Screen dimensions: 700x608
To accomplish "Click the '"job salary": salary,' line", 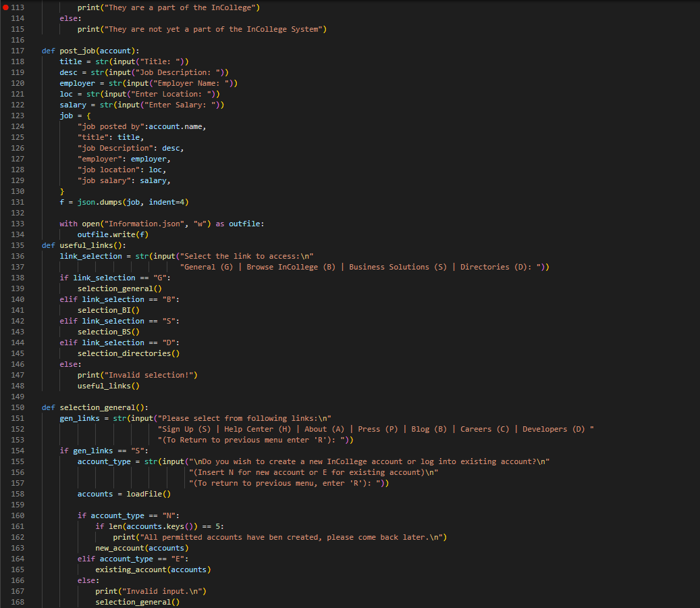I will [x=124, y=180].
